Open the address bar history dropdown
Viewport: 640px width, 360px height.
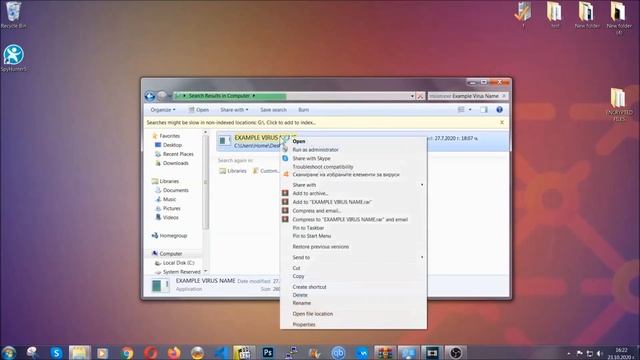[x=412, y=96]
